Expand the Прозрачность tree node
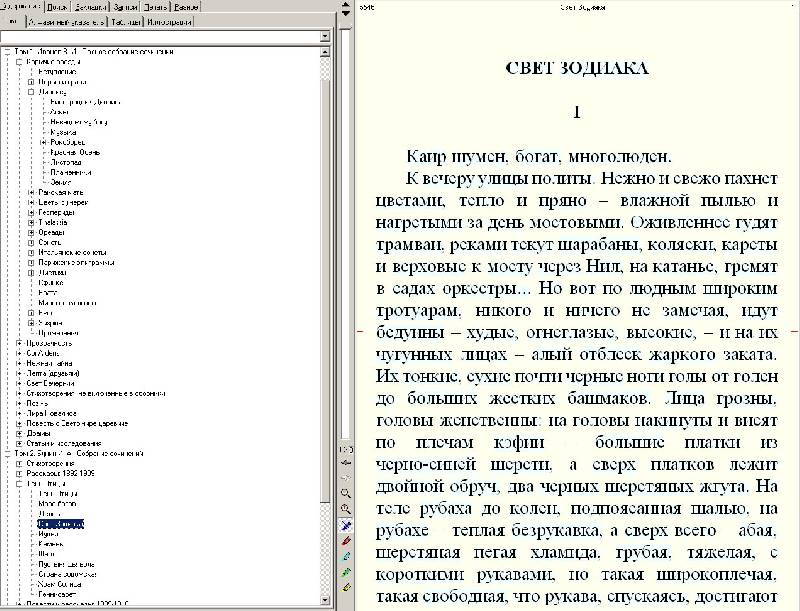The width and height of the screenshot is (800, 611). point(19,343)
